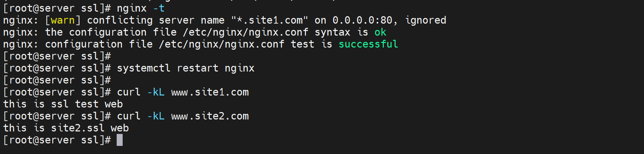Click the '0.0.0.0:80' address text
644x154 pixels.
(x=362, y=20)
